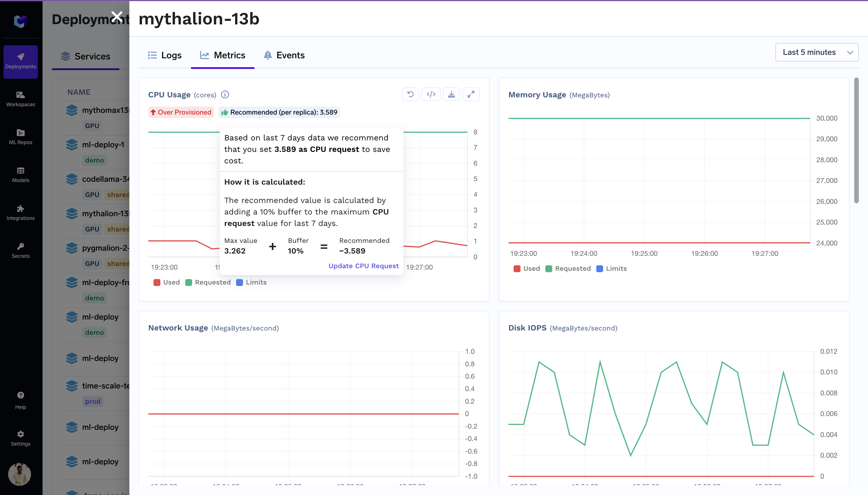The width and height of the screenshot is (868, 495).
Task: Open Workspaces in the sidebar
Action: point(20,99)
